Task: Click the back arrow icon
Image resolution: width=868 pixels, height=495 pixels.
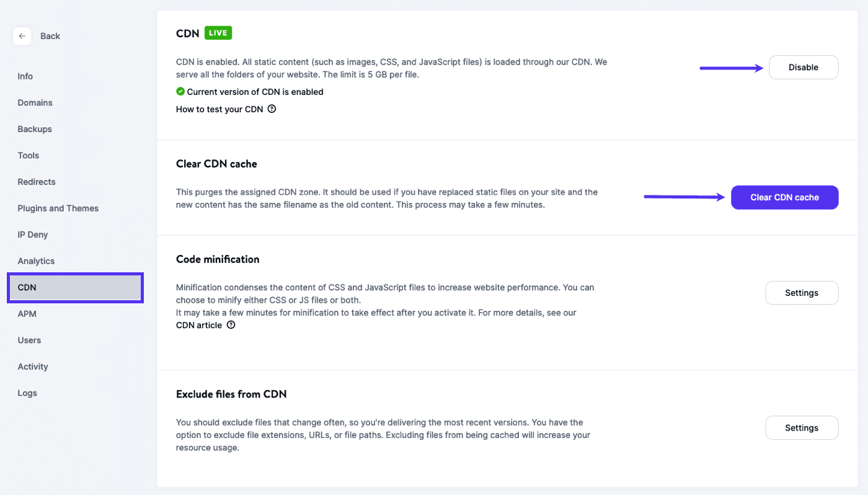Action: click(x=22, y=36)
